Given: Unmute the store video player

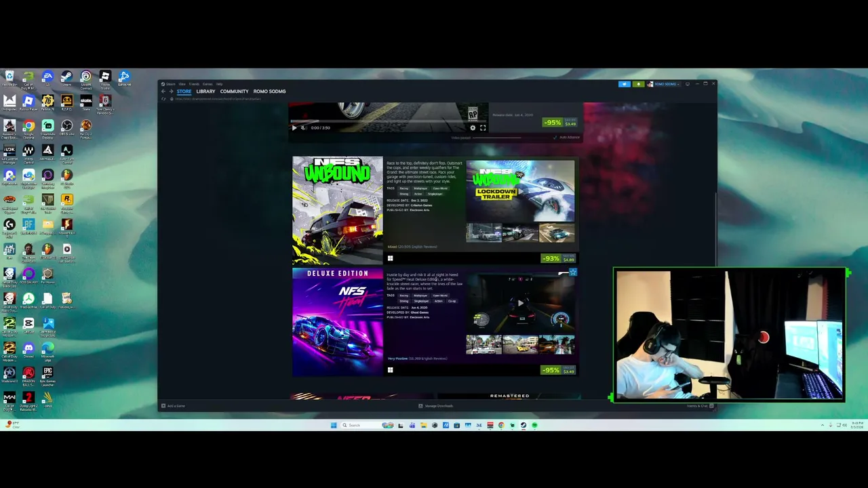Looking at the screenshot, I should pos(303,127).
